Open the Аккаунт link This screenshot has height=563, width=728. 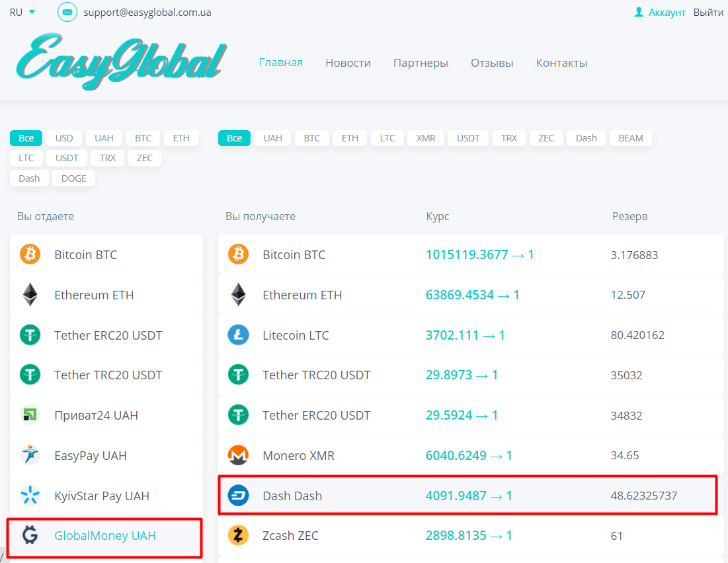[665, 11]
